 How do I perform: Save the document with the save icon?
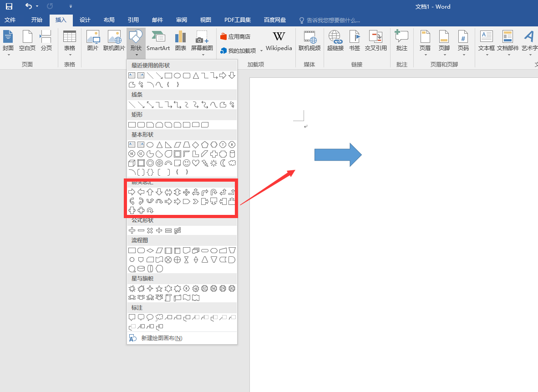pos(9,6)
